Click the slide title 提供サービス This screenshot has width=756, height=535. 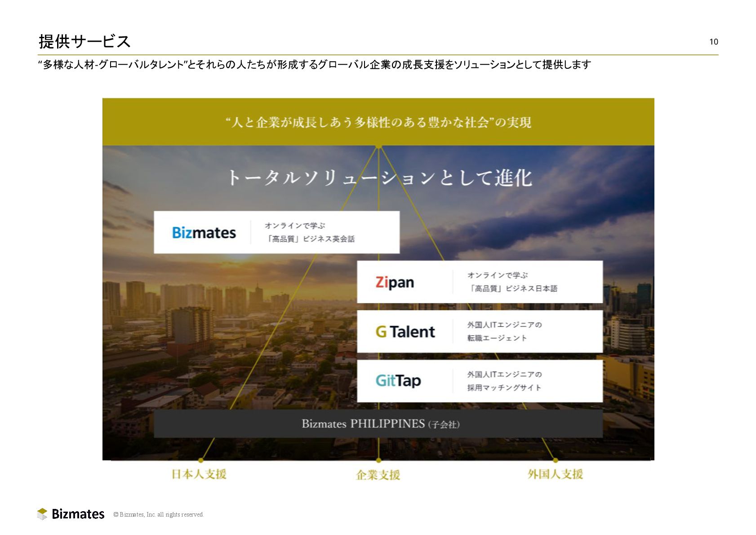84,41
